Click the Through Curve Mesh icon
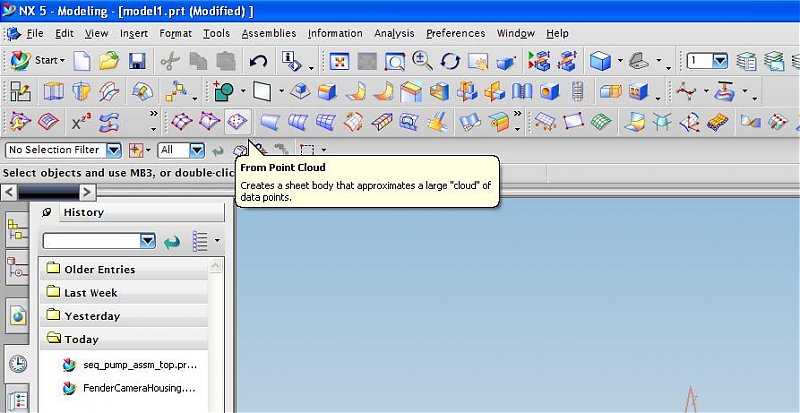The height and width of the screenshot is (413, 800). (x=326, y=122)
